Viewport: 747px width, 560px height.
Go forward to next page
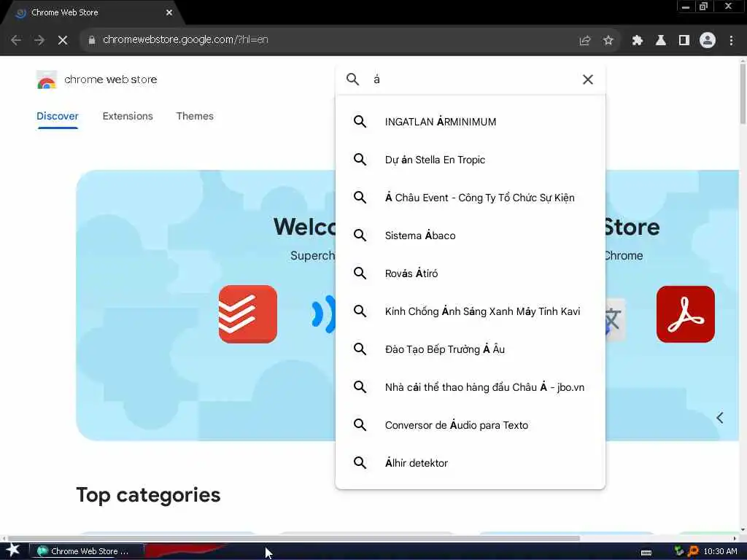click(x=39, y=40)
